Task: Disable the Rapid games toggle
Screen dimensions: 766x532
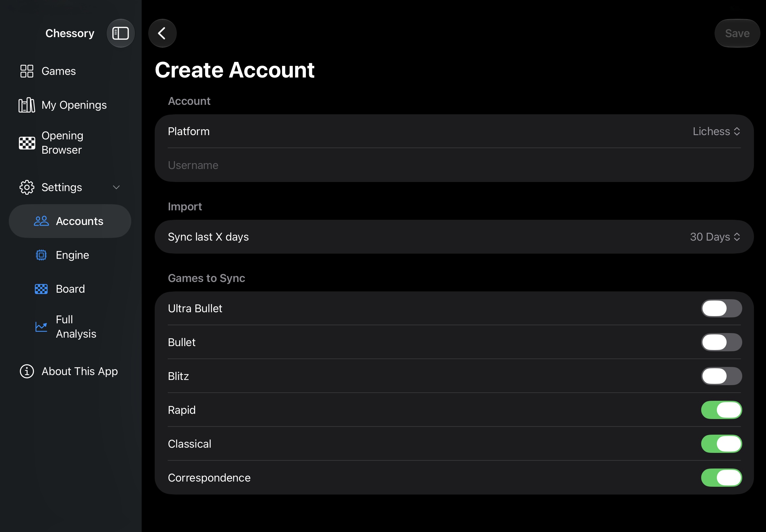Action: coord(721,410)
